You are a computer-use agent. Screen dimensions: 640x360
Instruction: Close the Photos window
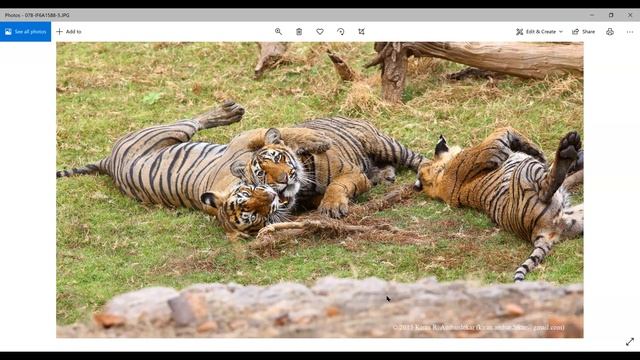(x=630, y=15)
